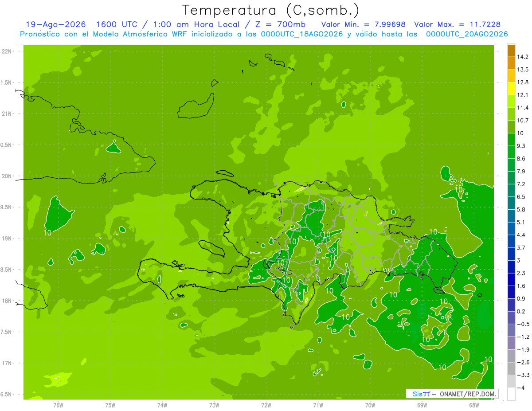Select the valid-until time 0000UTC_20AGO2026
Image resolution: width=532 pixels, height=411 pixels.
click(467, 34)
